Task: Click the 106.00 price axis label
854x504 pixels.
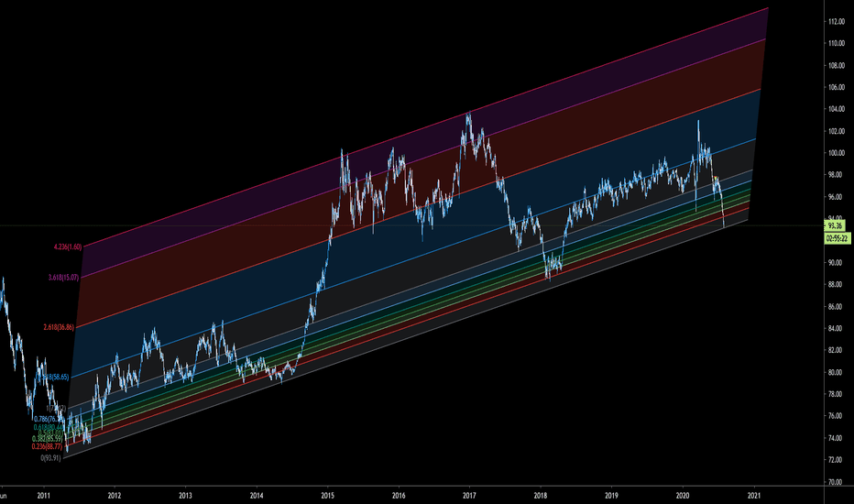Action: (x=837, y=87)
